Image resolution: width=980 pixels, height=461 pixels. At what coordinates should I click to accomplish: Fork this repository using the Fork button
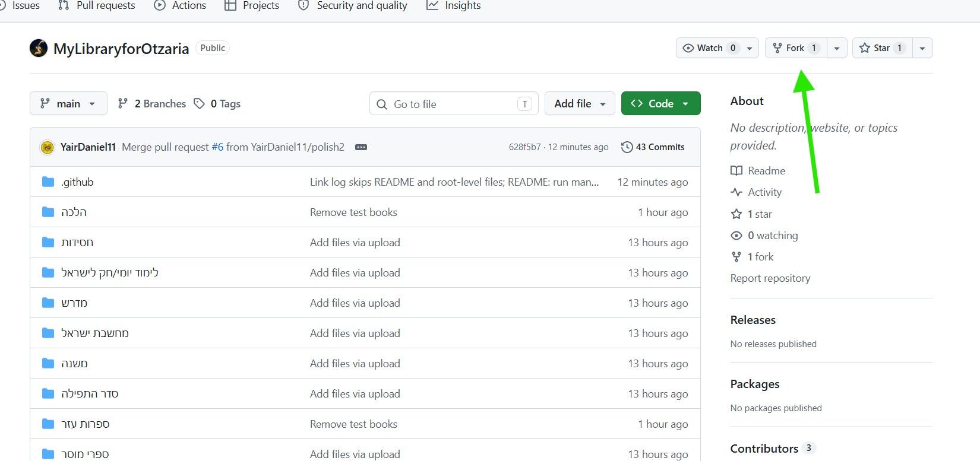click(x=796, y=48)
